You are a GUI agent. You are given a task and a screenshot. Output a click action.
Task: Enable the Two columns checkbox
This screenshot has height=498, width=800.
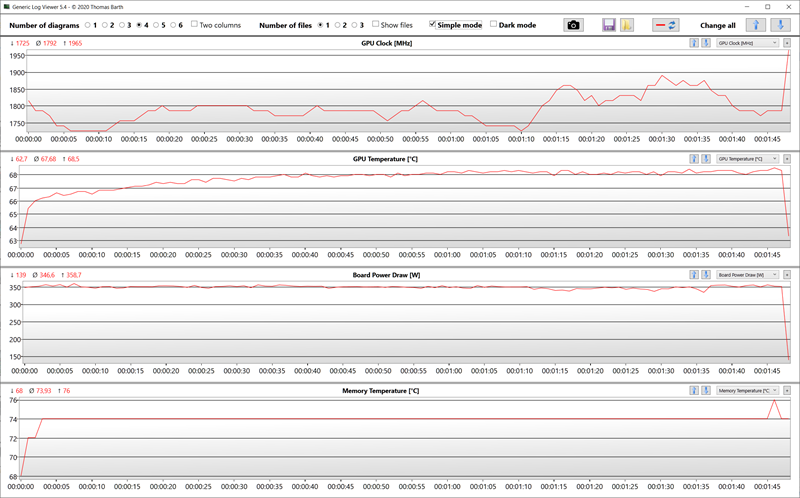(x=194, y=24)
